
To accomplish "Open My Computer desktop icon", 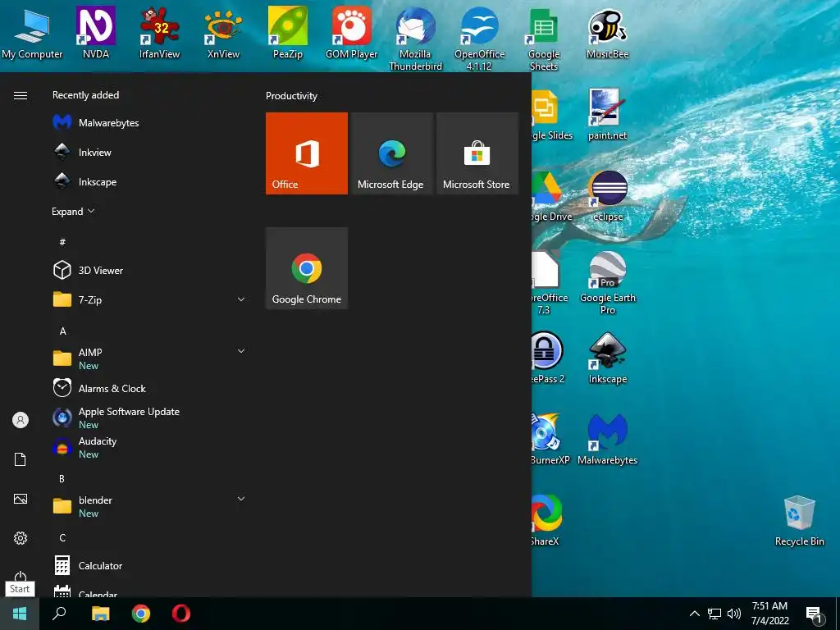I will 32,33.
